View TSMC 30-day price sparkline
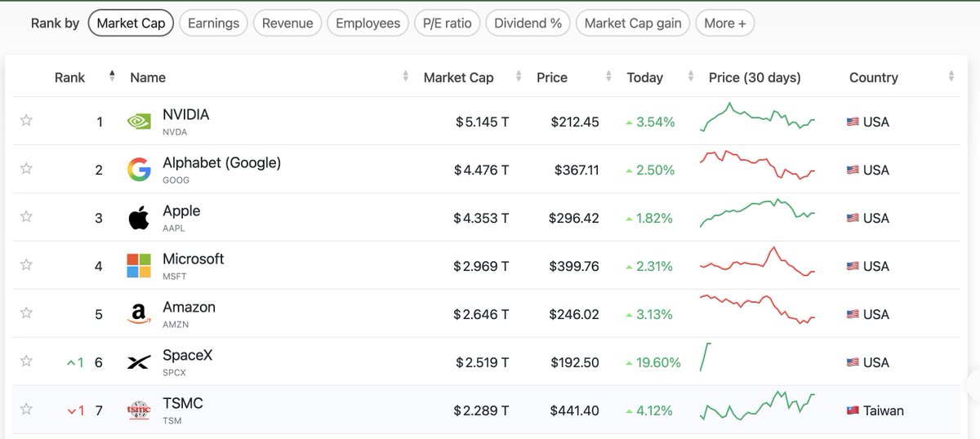The width and height of the screenshot is (980, 439). click(x=758, y=405)
